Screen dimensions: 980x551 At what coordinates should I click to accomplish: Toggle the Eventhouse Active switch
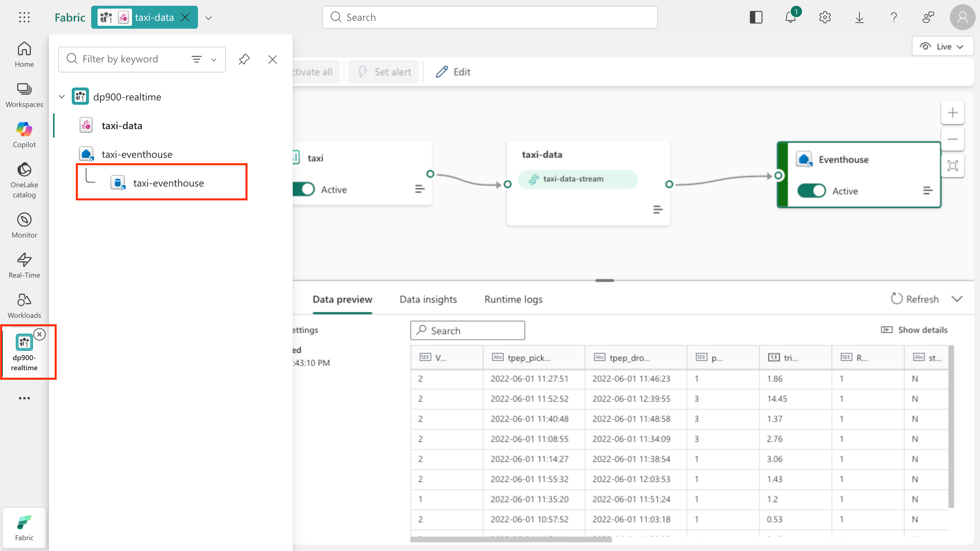pyautogui.click(x=811, y=190)
